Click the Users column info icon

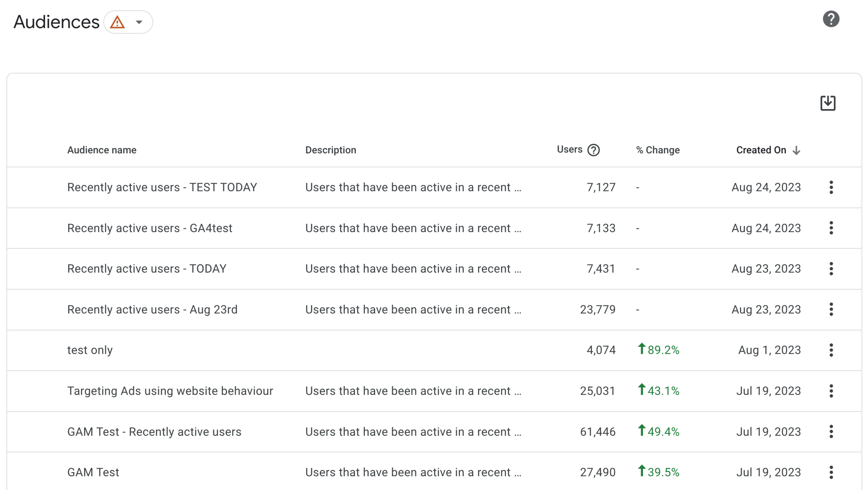(x=593, y=150)
